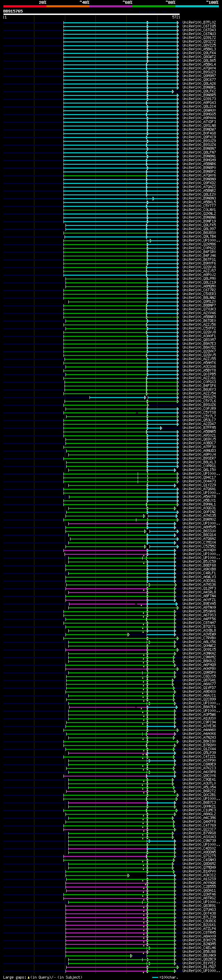The height and width of the screenshot is (980, 222).
Task: Click hit label UniRef100_Q9LFK2
Action: 199,91
